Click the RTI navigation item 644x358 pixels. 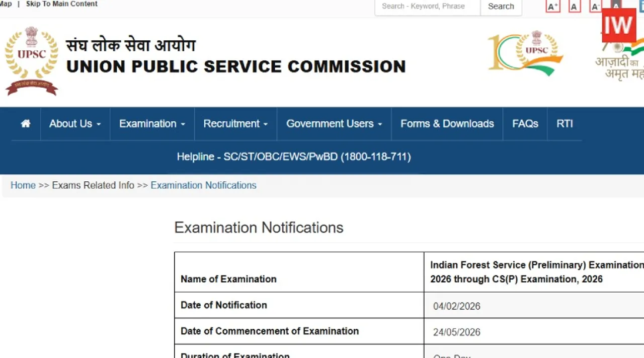tap(564, 123)
